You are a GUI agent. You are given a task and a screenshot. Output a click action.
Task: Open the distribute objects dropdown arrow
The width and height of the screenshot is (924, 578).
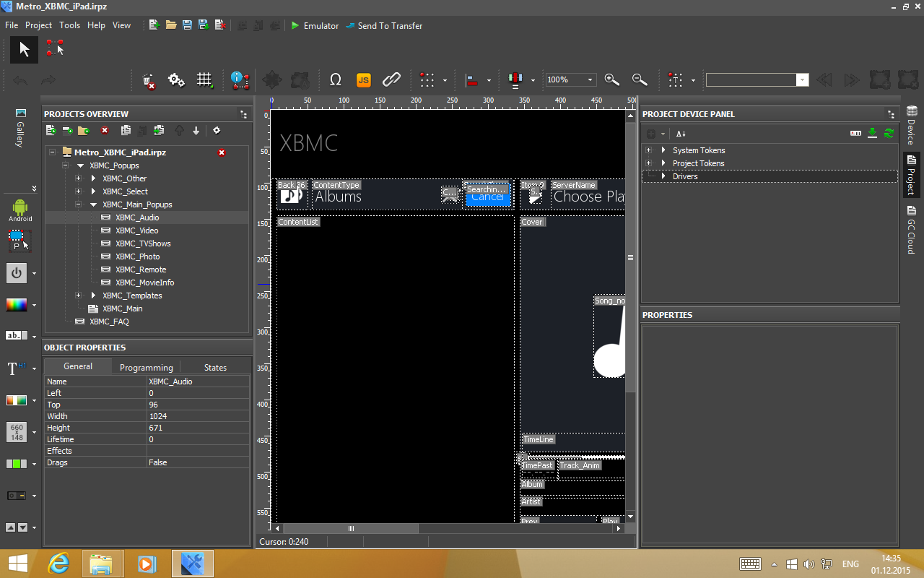[533, 80]
